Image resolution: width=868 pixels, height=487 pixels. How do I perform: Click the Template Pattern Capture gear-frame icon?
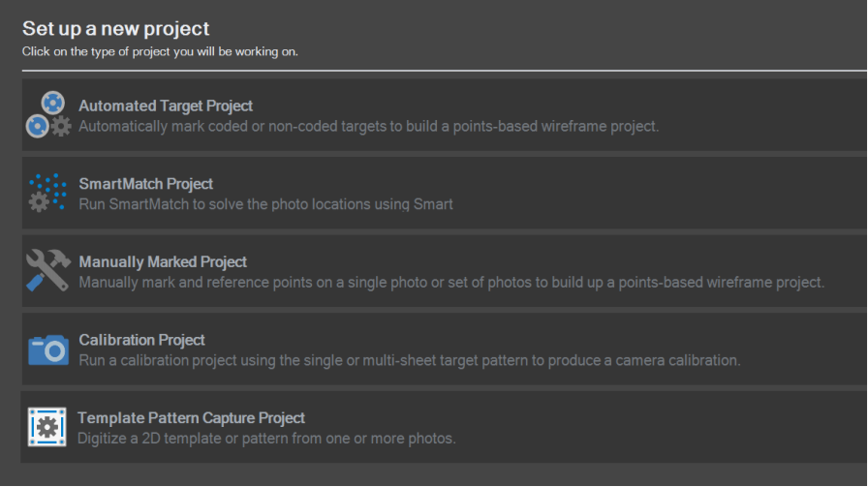(47, 427)
